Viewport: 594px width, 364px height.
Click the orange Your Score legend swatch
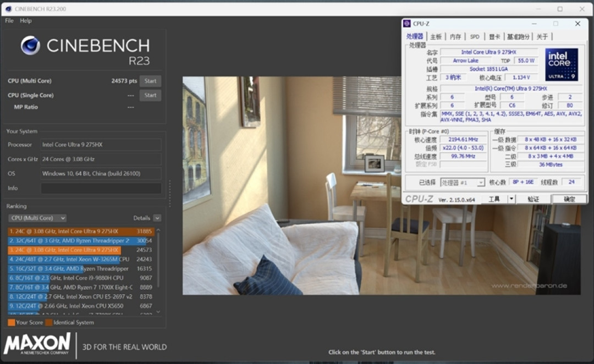point(12,322)
